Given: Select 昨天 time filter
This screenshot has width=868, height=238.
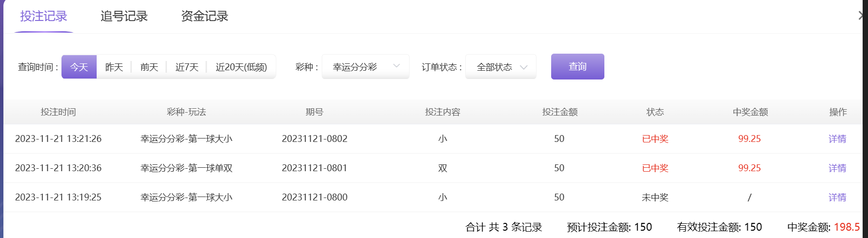Looking at the screenshot, I should [x=114, y=67].
